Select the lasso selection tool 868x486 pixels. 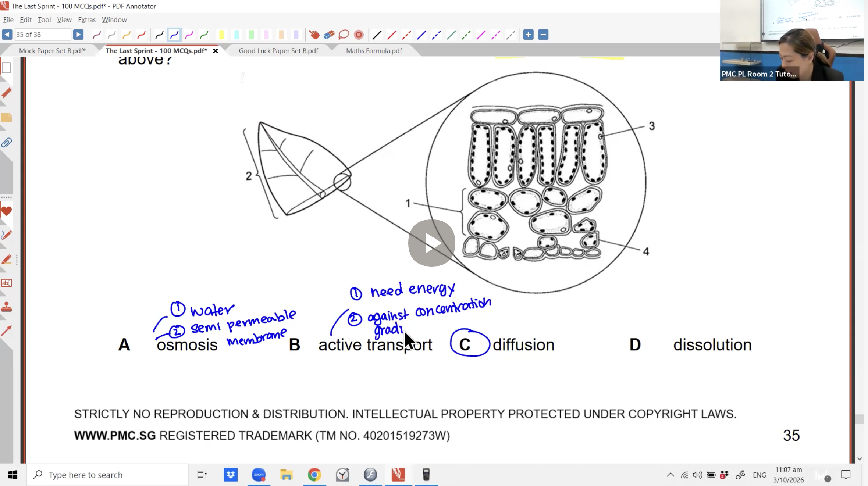(344, 35)
